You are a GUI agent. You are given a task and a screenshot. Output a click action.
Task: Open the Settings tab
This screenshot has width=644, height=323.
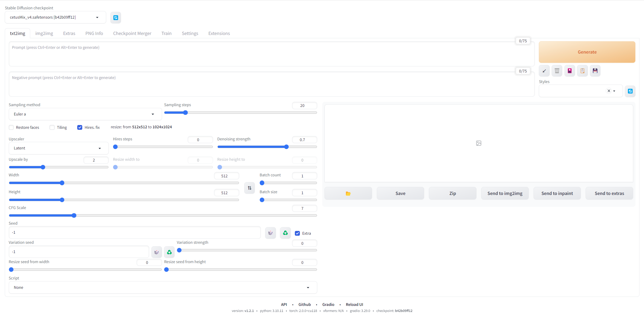[x=190, y=33]
